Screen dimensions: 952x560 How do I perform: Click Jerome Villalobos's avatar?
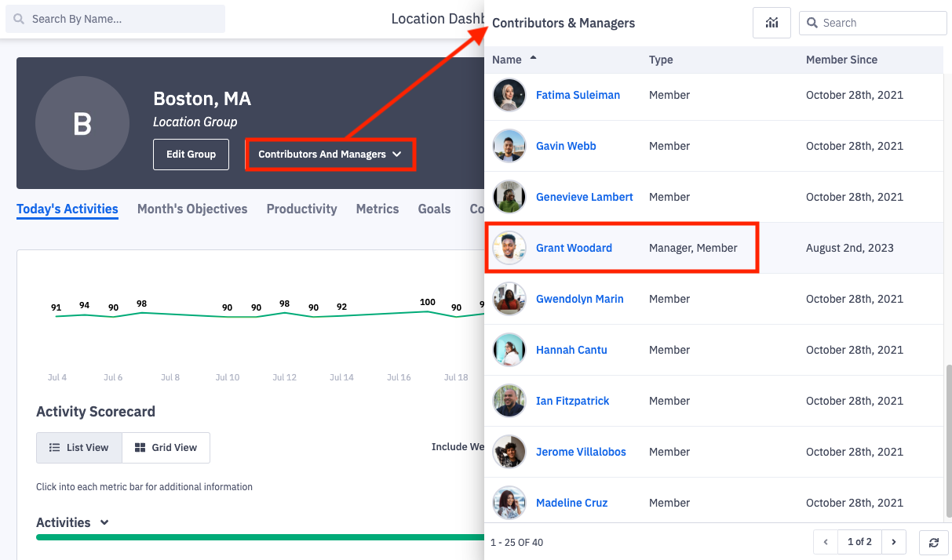[x=509, y=452]
